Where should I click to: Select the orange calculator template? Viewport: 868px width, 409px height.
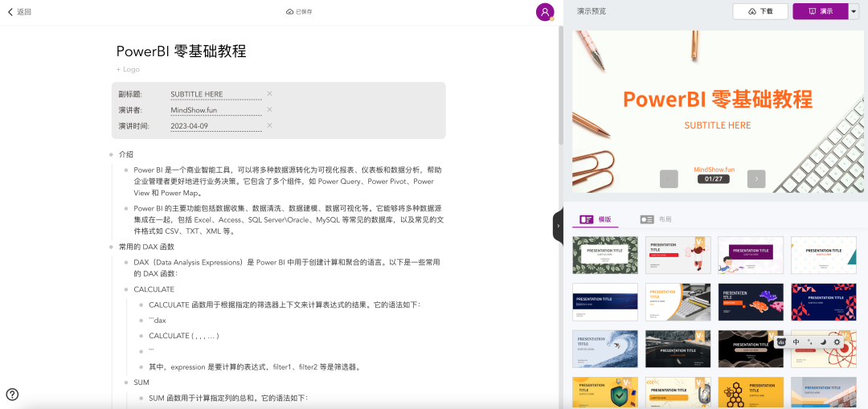678,301
